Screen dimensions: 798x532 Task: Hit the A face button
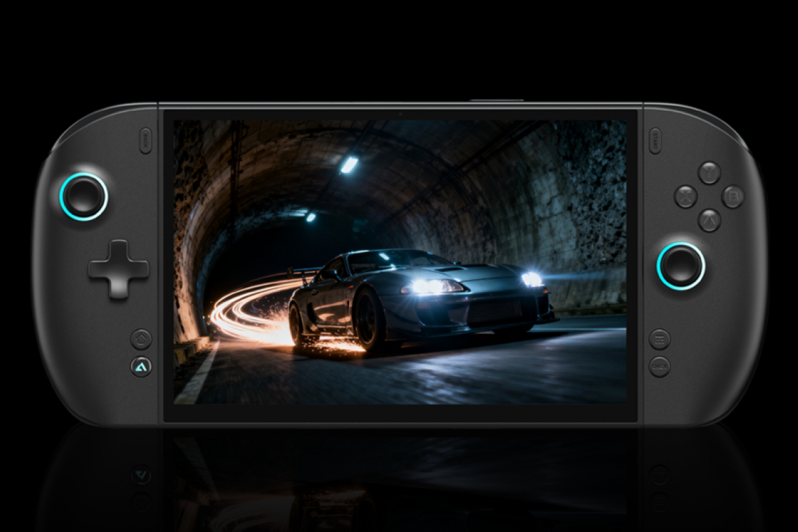coord(710,220)
